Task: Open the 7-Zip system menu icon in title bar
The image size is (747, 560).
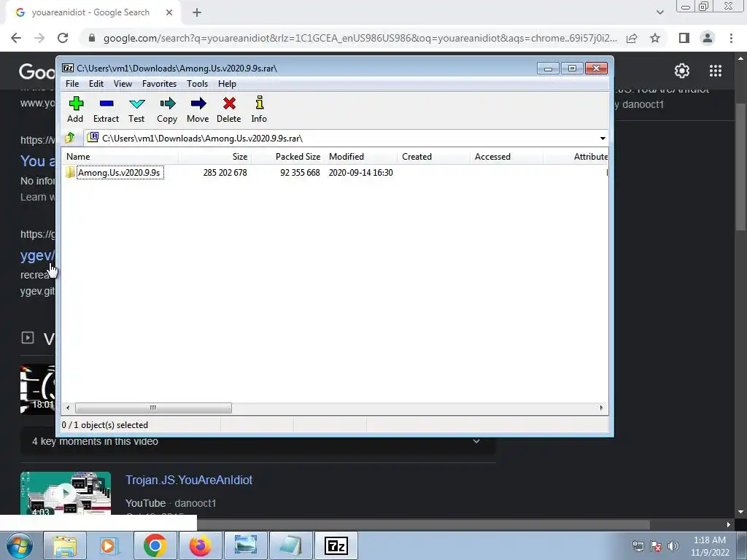Action: [68, 68]
